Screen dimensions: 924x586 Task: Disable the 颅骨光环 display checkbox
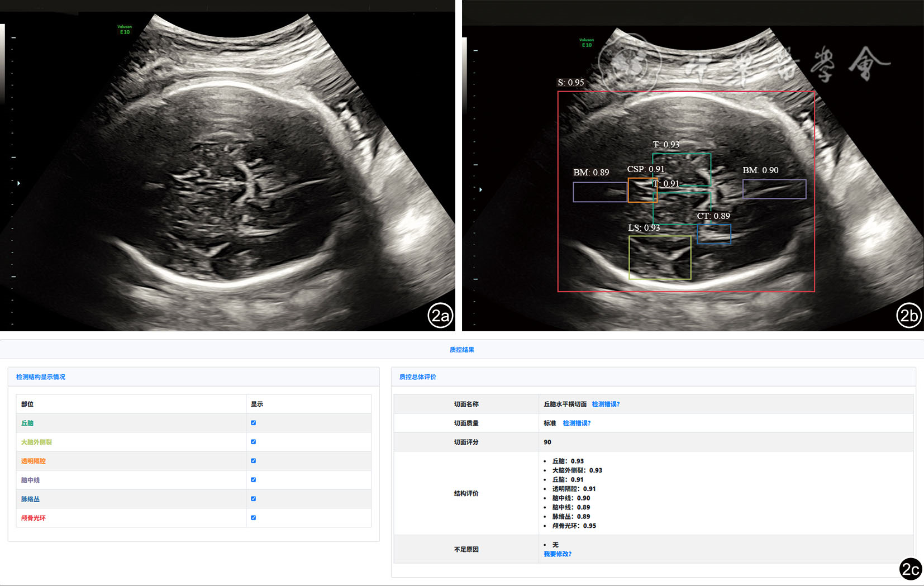pyautogui.click(x=253, y=518)
